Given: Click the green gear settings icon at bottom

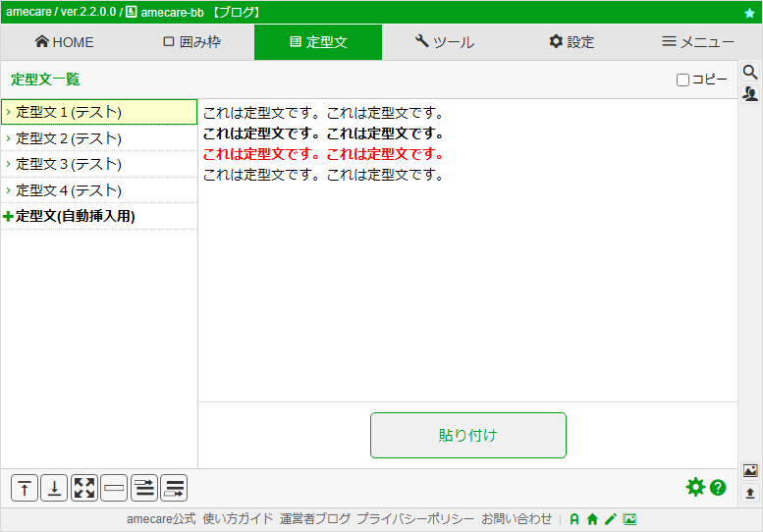Looking at the screenshot, I should tap(695, 487).
